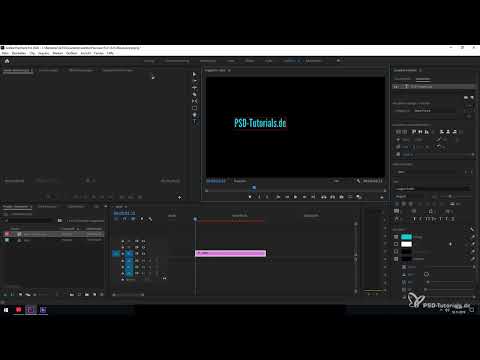Viewport: 480px width, 360px height.
Task: Go to In point in Program monitor
Action: point(278,197)
